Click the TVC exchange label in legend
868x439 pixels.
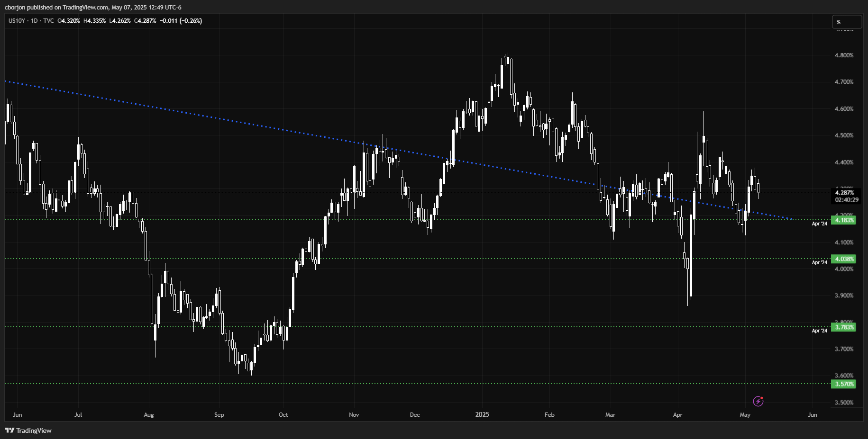tap(48, 21)
